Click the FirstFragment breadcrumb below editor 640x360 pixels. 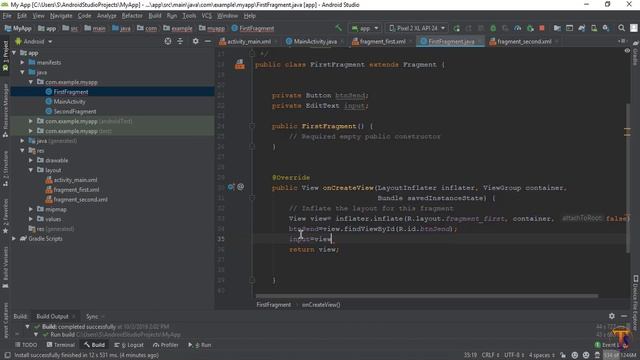273,304
